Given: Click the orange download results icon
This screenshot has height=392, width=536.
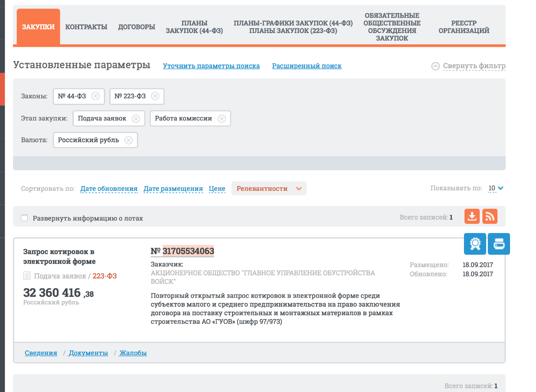Looking at the screenshot, I should 472,216.
